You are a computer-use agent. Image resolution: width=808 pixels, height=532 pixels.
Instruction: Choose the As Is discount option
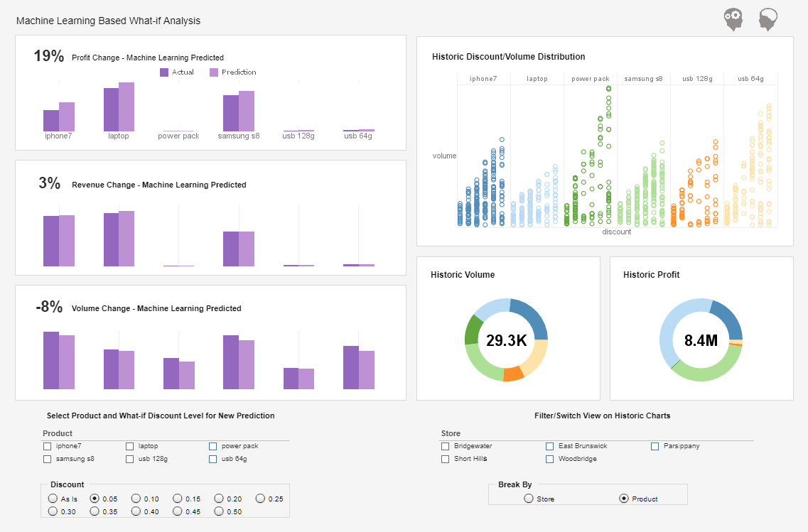(x=51, y=498)
